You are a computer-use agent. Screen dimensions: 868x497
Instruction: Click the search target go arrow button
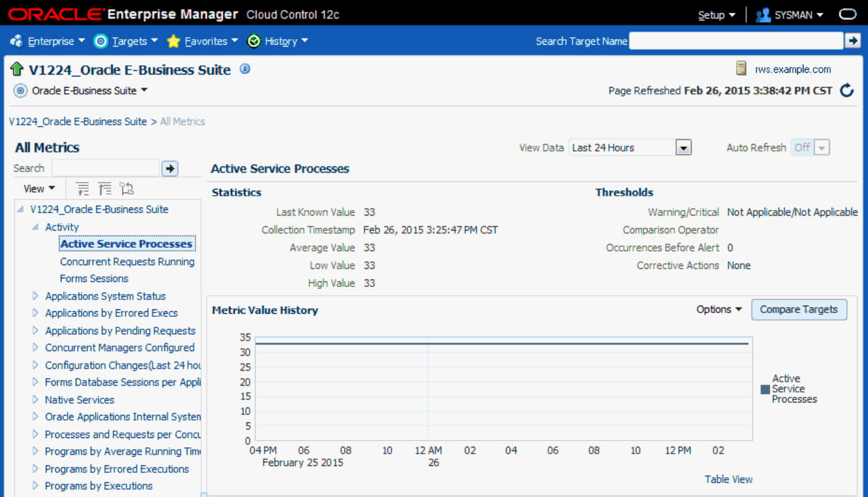click(x=852, y=41)
